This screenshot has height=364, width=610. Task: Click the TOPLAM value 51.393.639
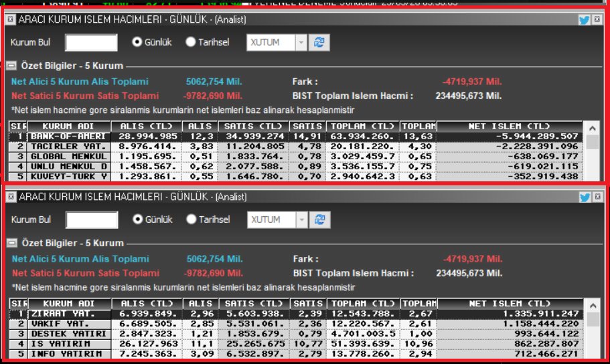[363, 344]
